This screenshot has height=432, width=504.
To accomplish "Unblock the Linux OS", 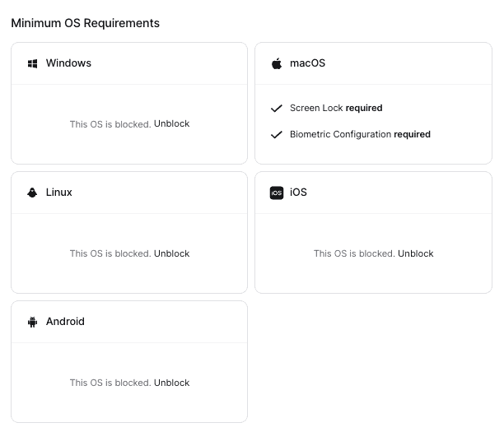I will (171, 253).
